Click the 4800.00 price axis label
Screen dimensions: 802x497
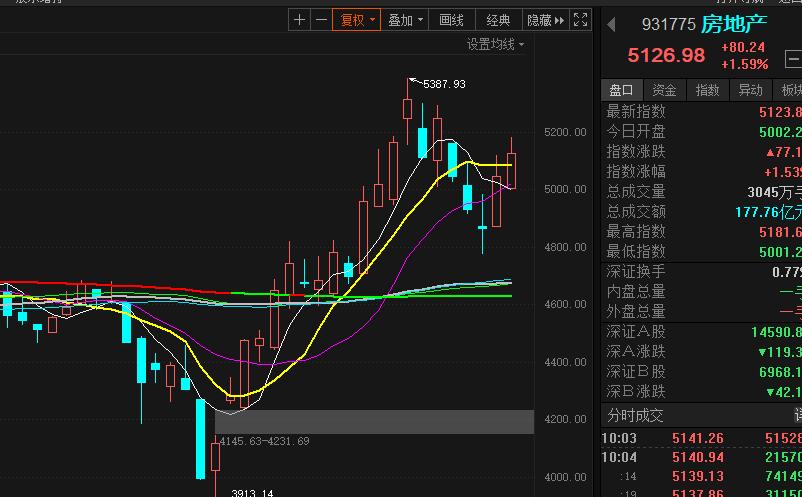point(565,247)
